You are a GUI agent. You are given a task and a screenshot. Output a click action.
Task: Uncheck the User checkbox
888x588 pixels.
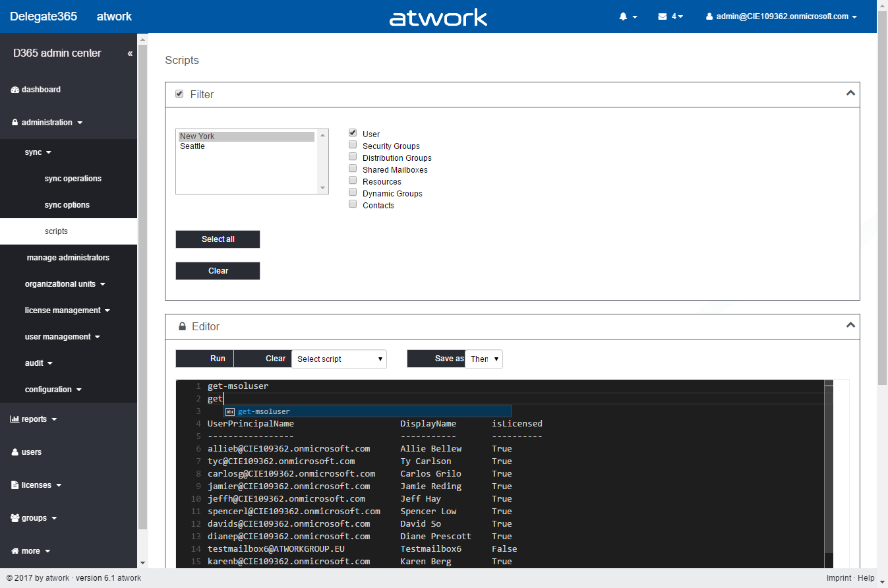click(x=353, y=133)
